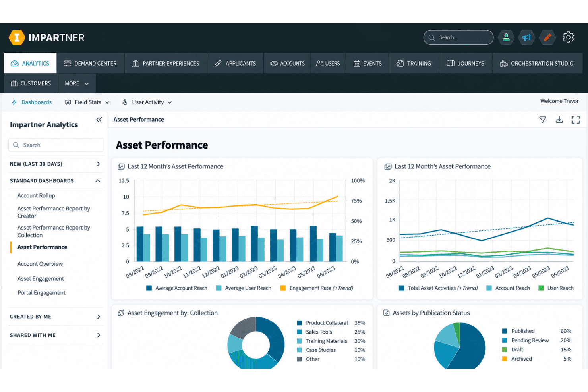
Task: Click Published legend swatch
Action: click(505, 331)
